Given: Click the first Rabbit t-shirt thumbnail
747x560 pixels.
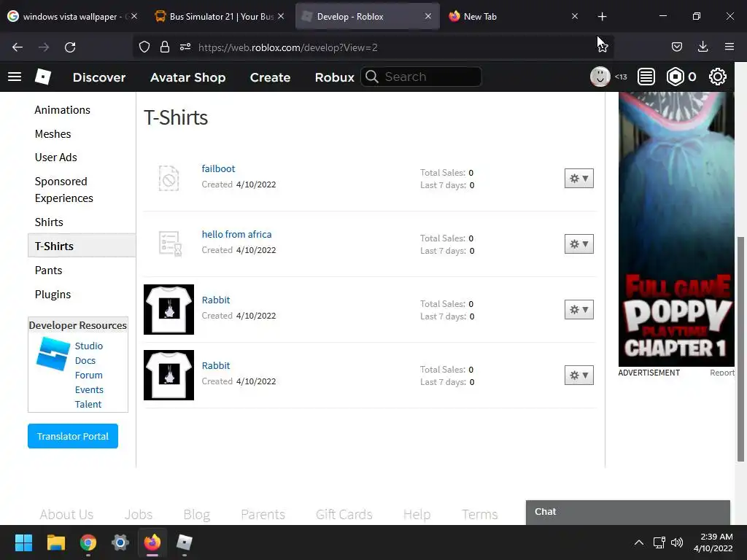Looking at the screenshot, I should pyautogui.click(x=169, y=309).
